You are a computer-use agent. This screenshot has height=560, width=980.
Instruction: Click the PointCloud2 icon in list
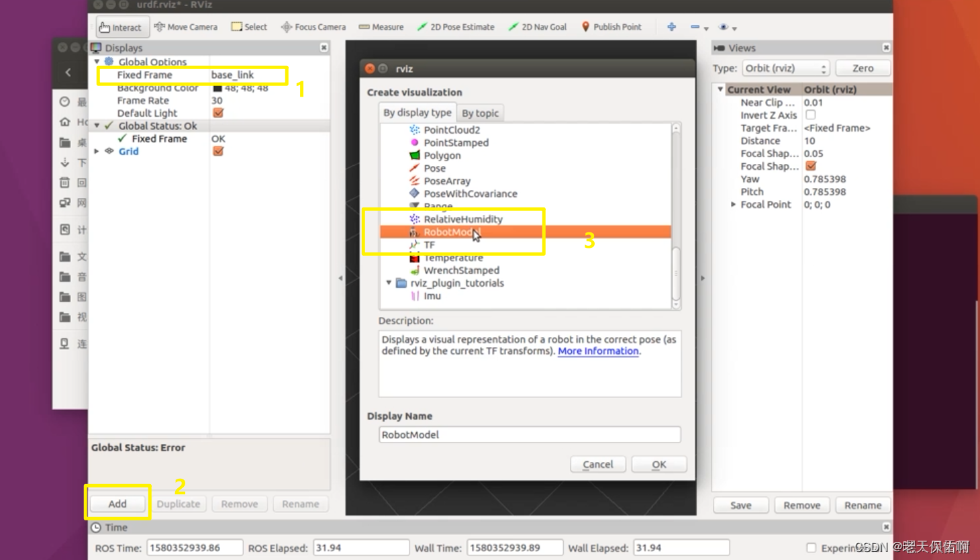415,130
